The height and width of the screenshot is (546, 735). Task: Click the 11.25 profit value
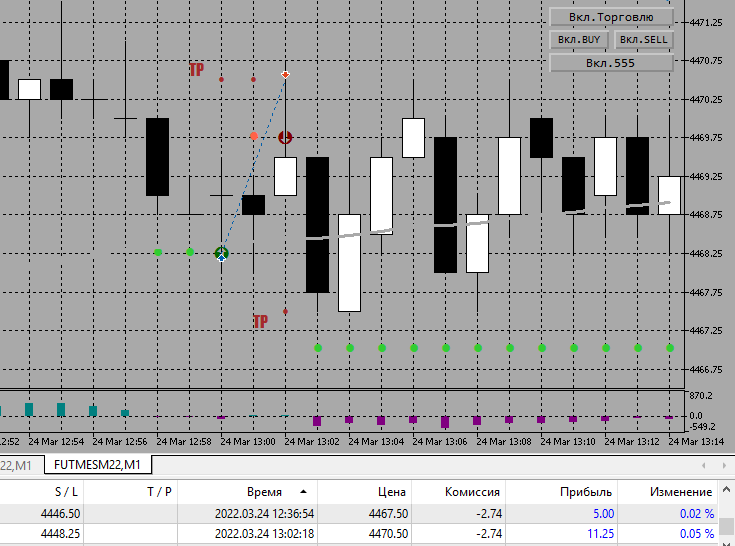point(600,533)
